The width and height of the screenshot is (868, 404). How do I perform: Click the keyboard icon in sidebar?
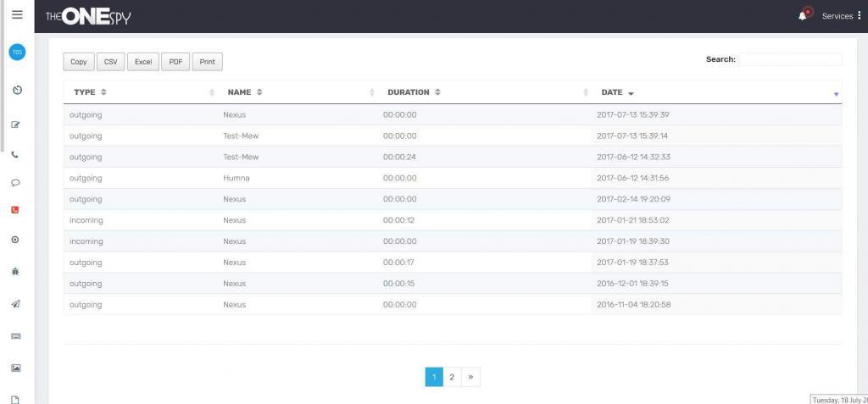click(15, 336)
